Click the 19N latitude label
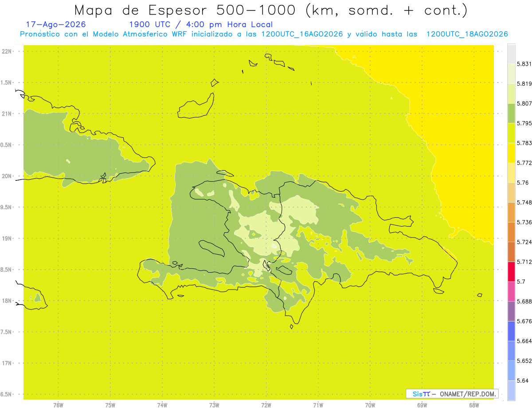Image resolution: width=532 pixels, height=411 pixels. tap(7, 239)
